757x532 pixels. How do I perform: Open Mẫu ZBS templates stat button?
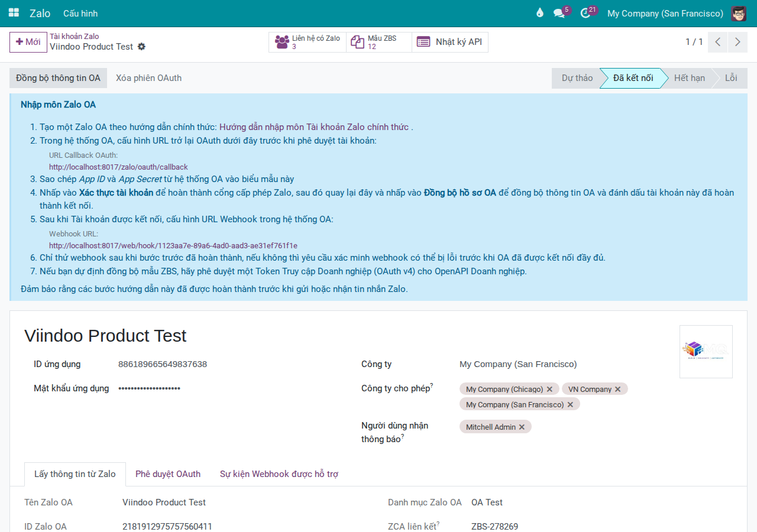[x=379, y=42]
